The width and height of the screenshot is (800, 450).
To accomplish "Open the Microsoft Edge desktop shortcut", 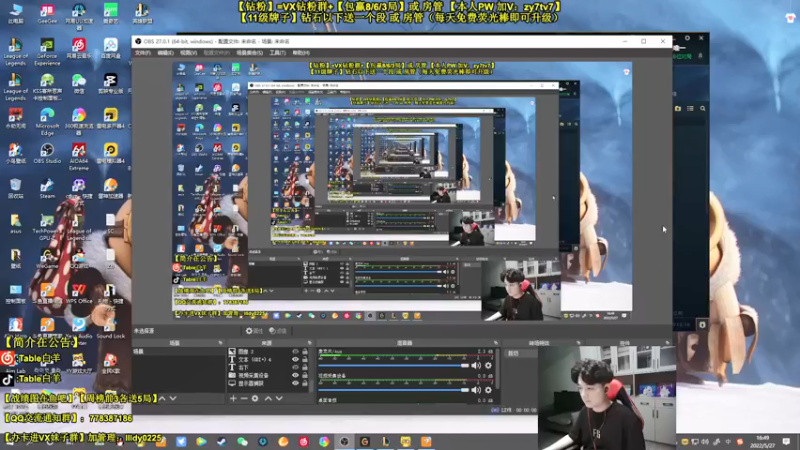I will [47, 121].
